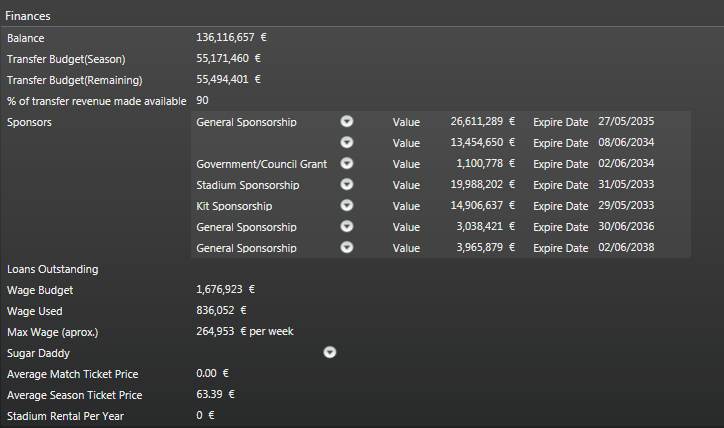Select expire date 27/05/2035
Screen dimensions: 724x428
(x=626, y=121)
